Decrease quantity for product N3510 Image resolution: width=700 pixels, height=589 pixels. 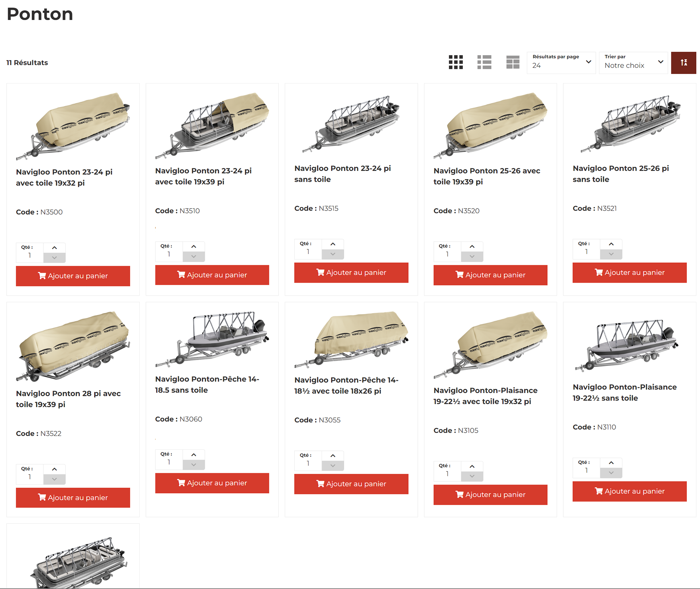pos(194,257)
